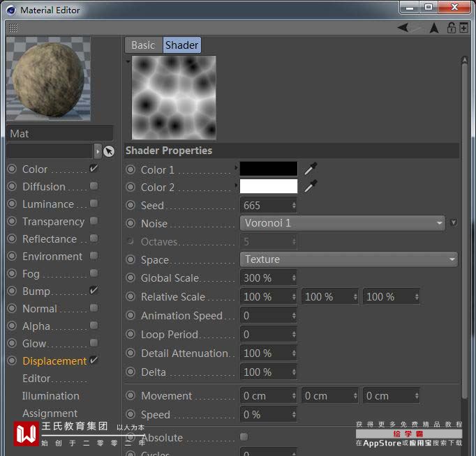
Task: Disable the Color channel checkbox
Action: (94, 168)
